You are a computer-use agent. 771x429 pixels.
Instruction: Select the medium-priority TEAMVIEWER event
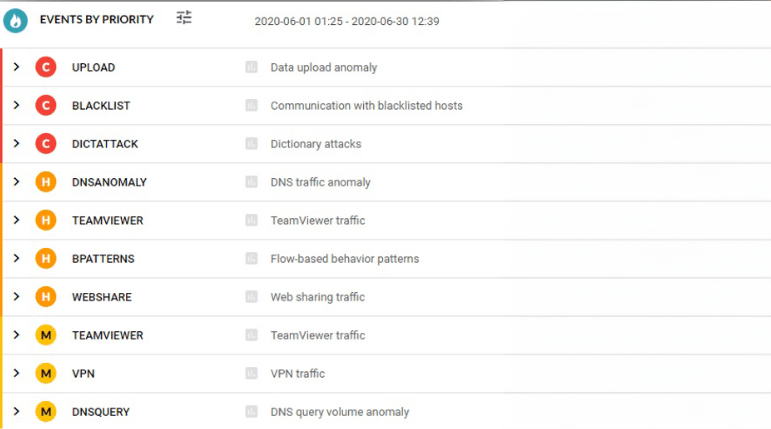tap(107, 336)
